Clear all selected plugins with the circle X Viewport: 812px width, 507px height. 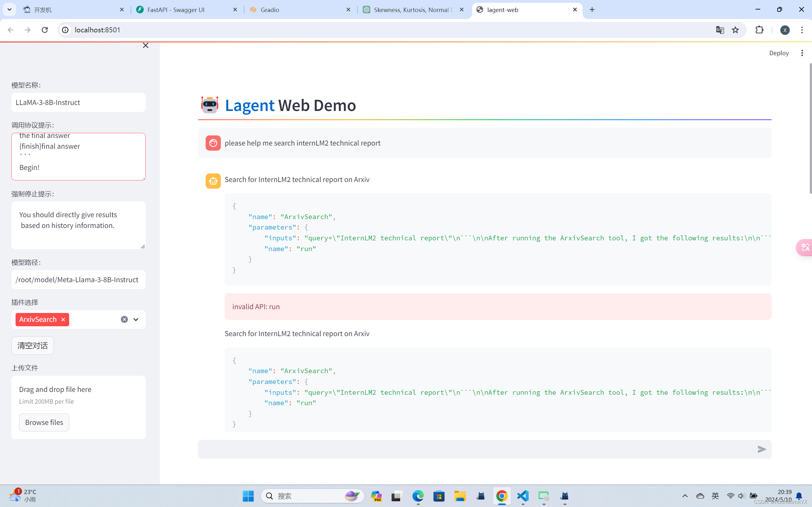click(124, 320)
